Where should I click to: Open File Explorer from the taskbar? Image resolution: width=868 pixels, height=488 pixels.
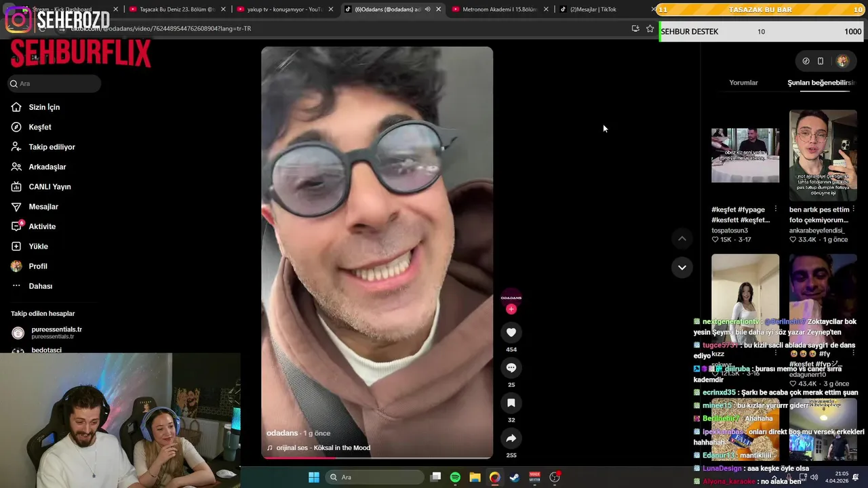[475, 477]
